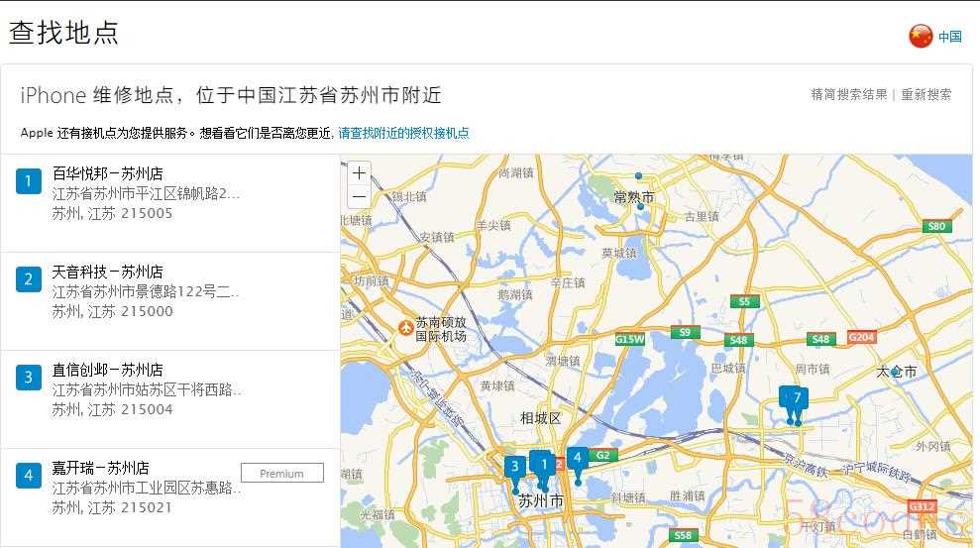Select the 直信创邺－苏州店 result
The image size is (980, 548).
pyautogui.click(x=170, y=399)
